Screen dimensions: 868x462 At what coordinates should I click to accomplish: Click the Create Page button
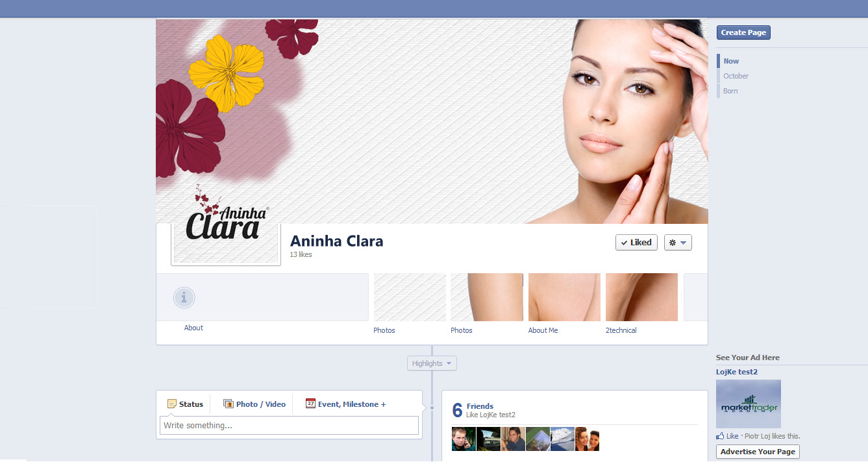(x=743, y=32)
